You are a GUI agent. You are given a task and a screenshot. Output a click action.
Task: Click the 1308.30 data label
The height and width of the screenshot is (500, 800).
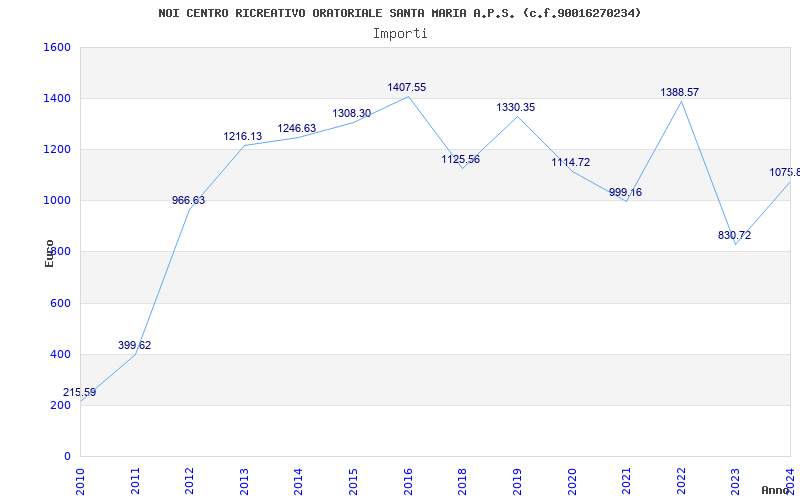click(x=352, y=113)
